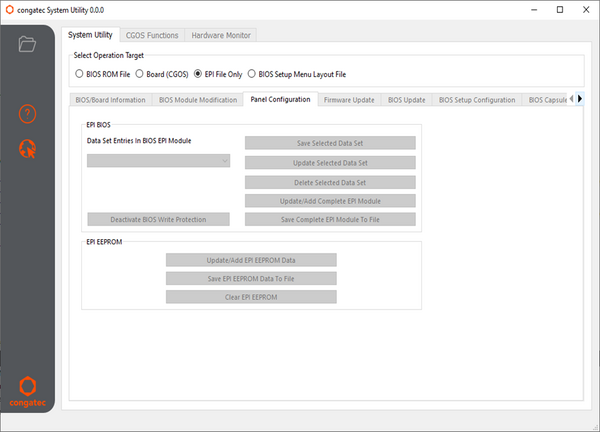This screenshot has height=432, width=600.
Task: Switch to the CGOS Functions tab
Action: 150,36
